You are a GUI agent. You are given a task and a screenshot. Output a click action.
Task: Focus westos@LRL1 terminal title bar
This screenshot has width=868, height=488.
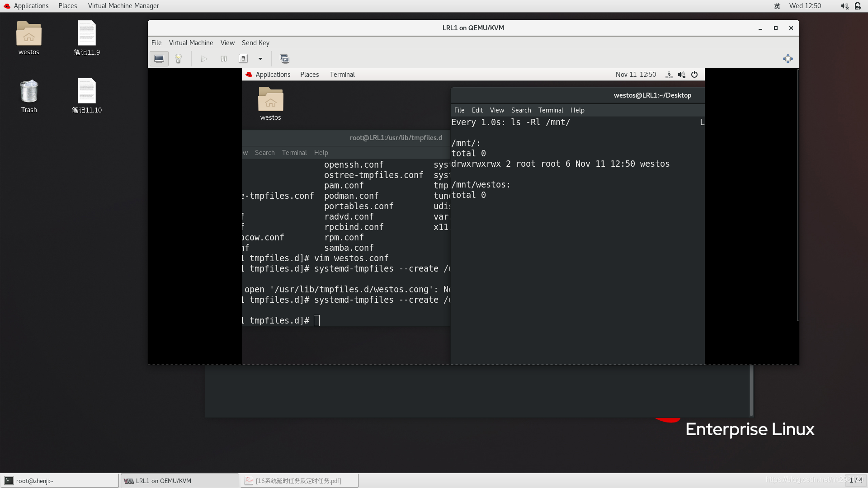click(x=577, y=95)
